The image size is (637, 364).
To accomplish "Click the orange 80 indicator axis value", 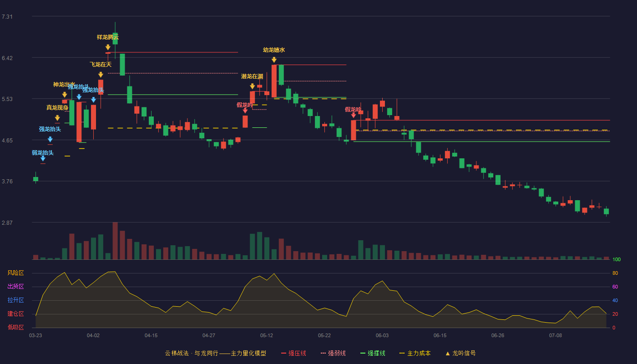I will 615,273.
